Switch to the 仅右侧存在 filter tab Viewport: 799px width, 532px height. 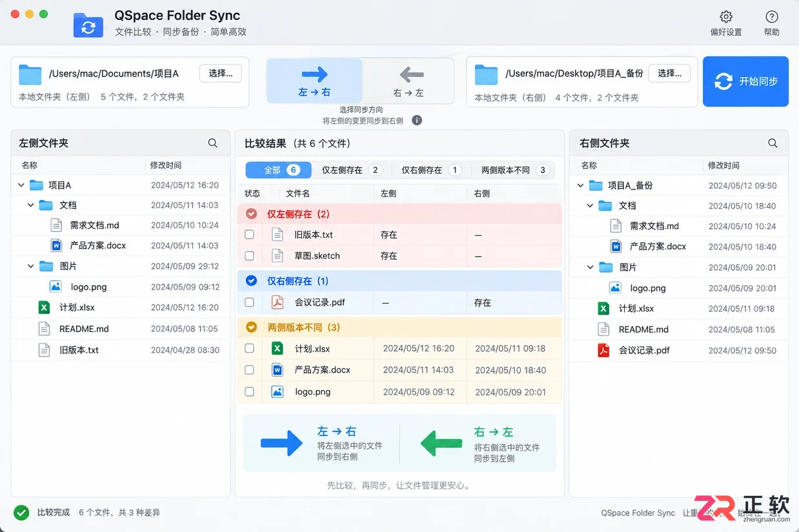[431, 170]
